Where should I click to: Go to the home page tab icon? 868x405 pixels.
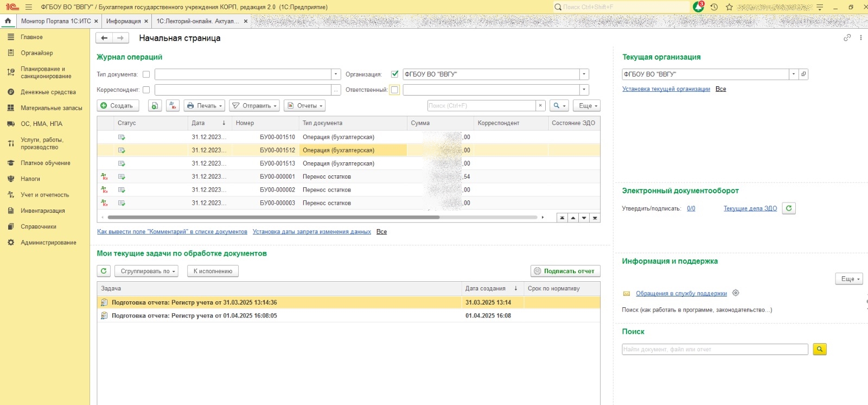pyautogui.click(x=8, y=21)
